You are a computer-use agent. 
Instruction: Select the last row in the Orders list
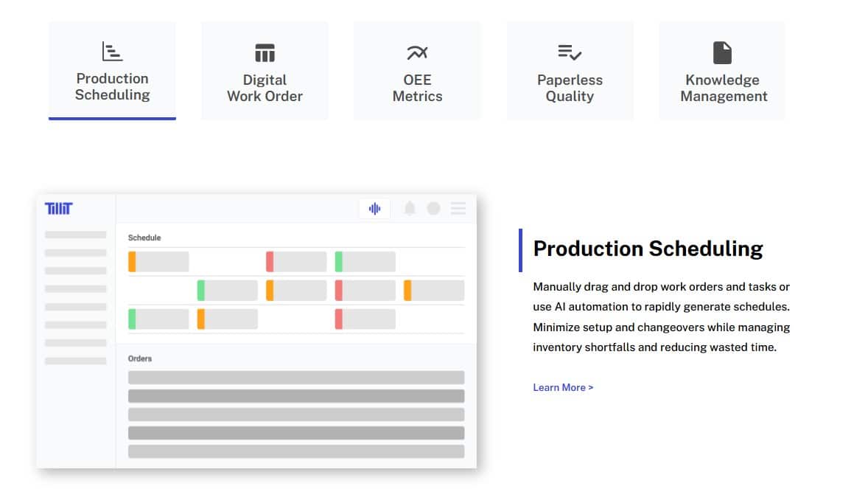[x=296, y=451]
